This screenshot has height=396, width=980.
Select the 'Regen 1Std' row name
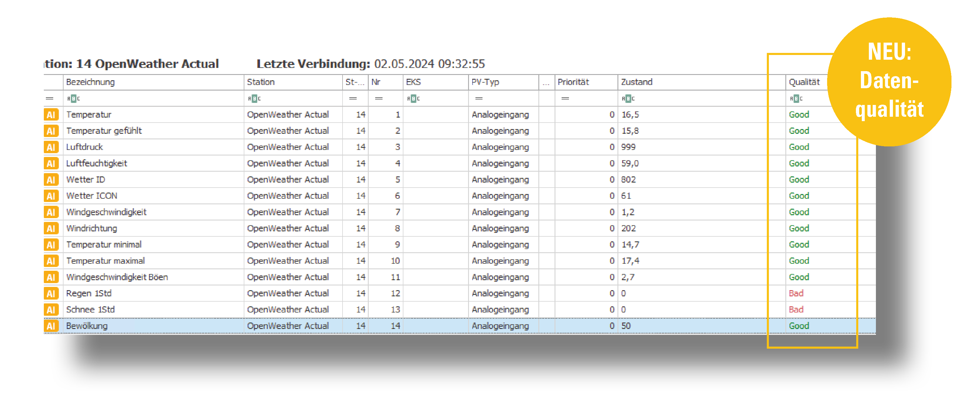coord(89,293)
